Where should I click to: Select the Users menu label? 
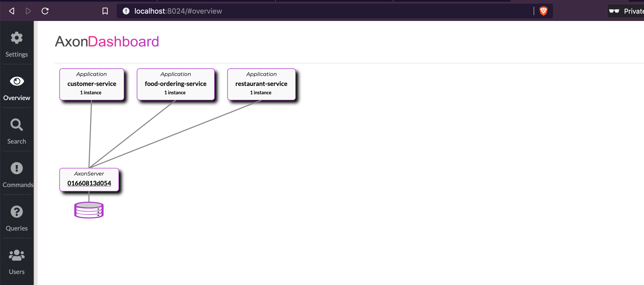[x=16, y=272]
